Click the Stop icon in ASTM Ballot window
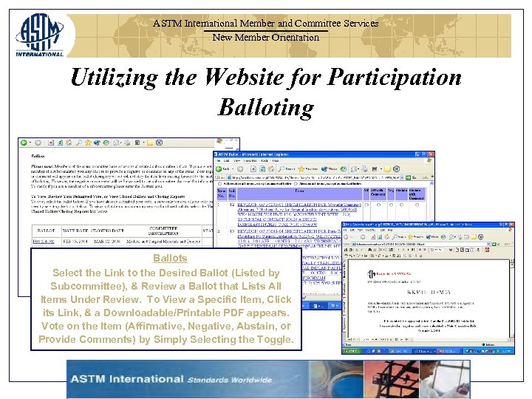The image size is (532, 399). [x=253, y=169]
